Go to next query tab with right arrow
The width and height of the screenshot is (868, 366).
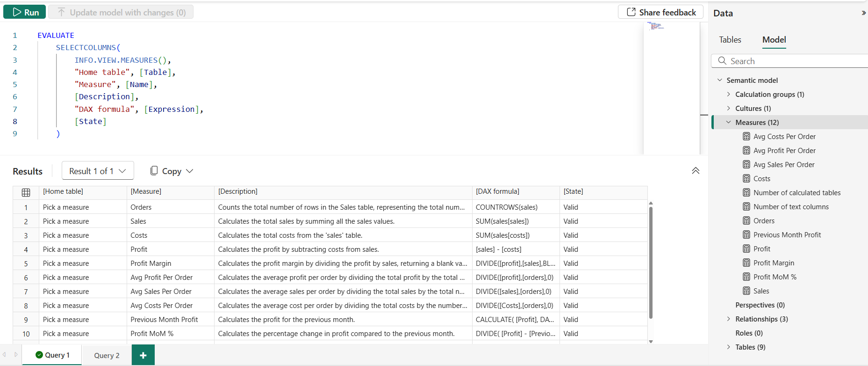pos(16,355)
